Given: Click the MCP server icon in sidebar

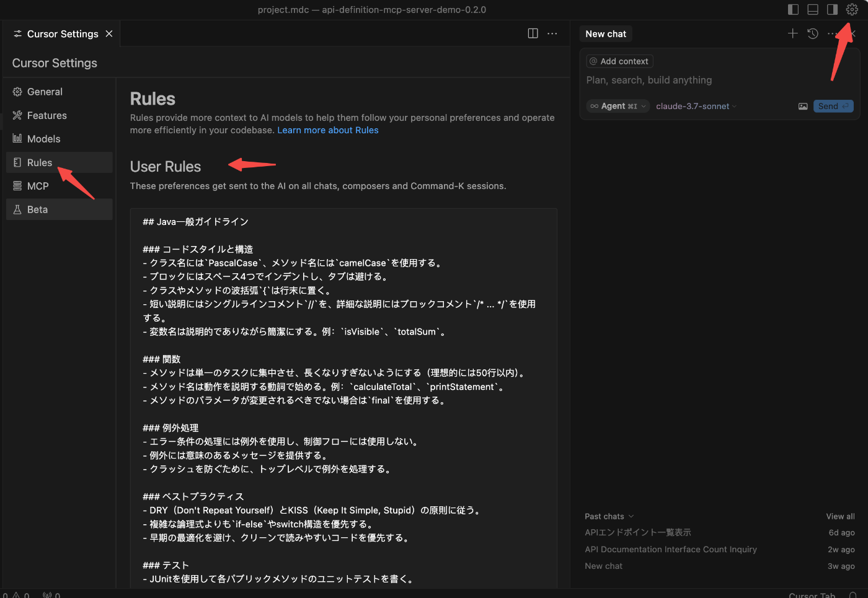Looking at the screenshot, I should tap(17, 186).
